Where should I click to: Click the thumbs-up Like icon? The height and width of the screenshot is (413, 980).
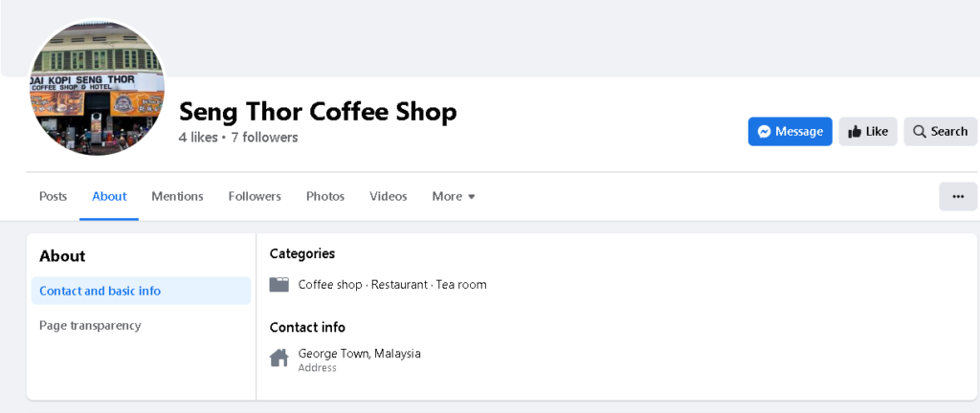pyautogui.click(x=855, y=132)
